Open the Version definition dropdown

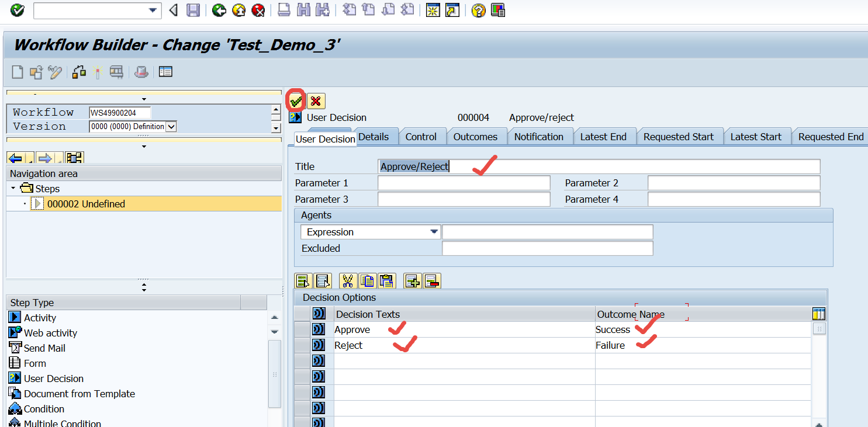(171, 126)
